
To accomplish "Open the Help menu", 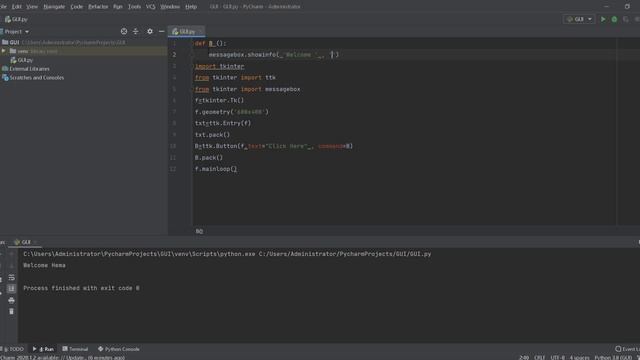I will (x=191, y=7).
